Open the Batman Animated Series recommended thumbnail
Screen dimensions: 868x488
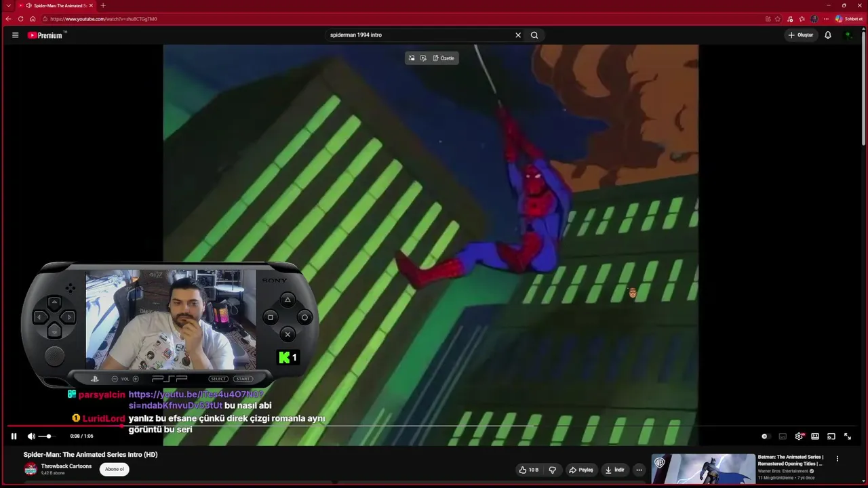coord(703,469)
